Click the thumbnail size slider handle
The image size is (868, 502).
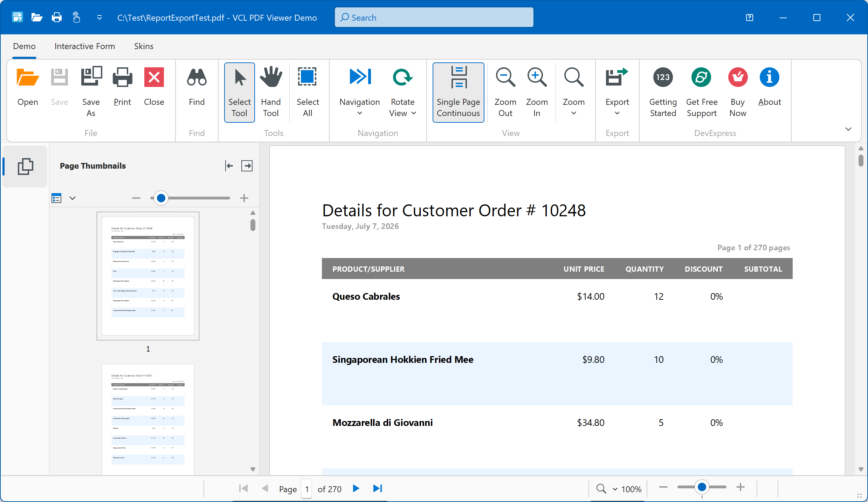click(161, 198)
